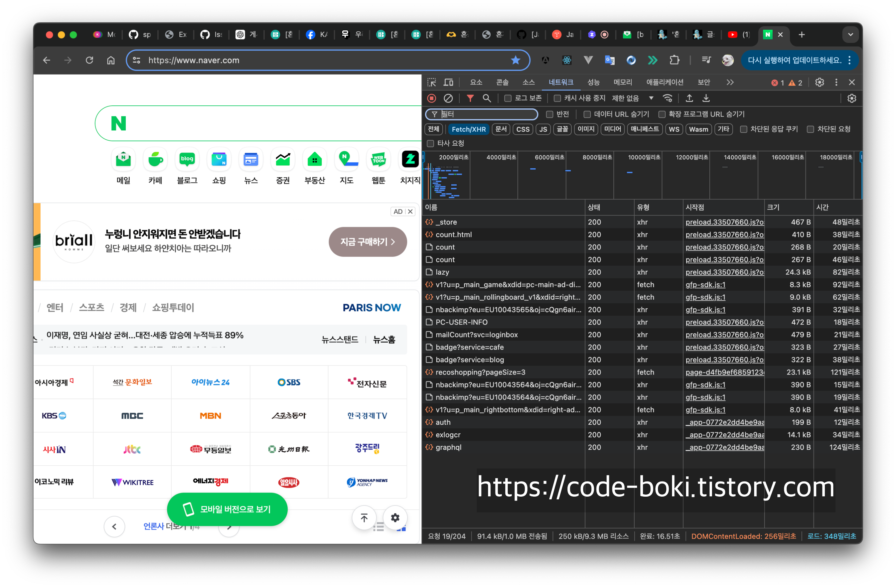Open the network search magnifier icon
Image resolution: width=896 pixels, height=588 pixels.
(x=487, y=98)
